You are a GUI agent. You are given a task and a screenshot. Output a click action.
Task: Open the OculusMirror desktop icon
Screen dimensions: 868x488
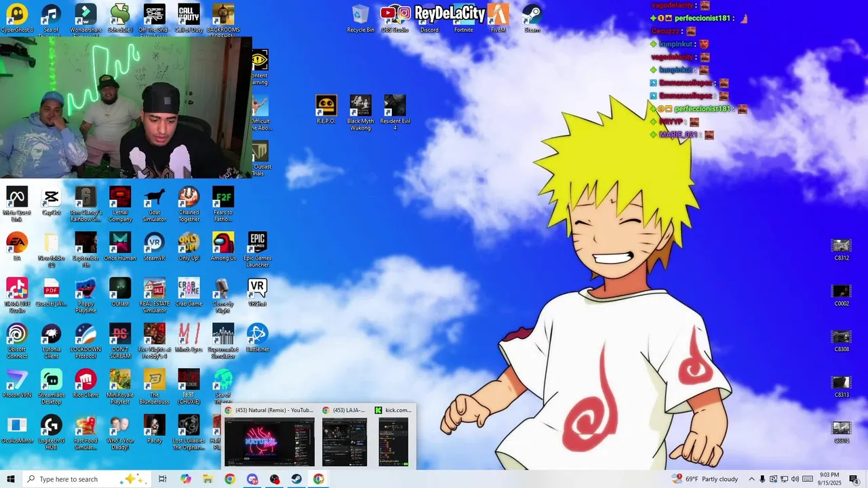click(x=17, y=430)
